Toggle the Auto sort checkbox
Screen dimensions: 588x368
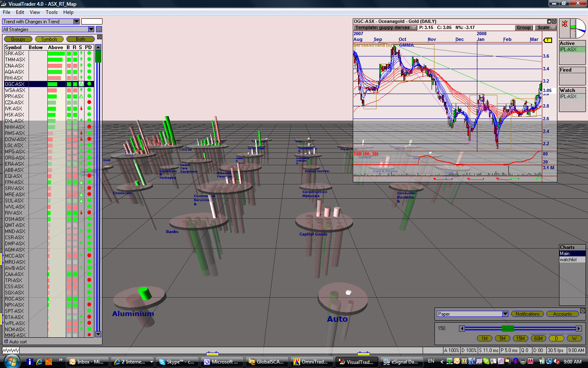pos(6,341)
